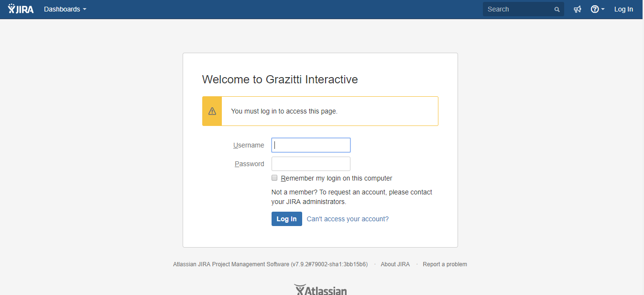Click the warning triangle icon
Viewport: 644px width, 295px height.
212,111
